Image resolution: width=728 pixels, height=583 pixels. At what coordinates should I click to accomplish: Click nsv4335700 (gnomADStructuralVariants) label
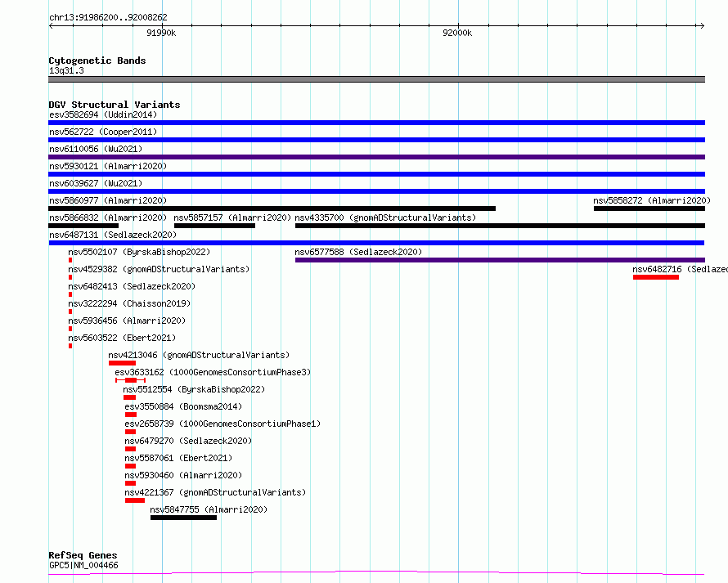pyautogui.click(x=385, y=218)
